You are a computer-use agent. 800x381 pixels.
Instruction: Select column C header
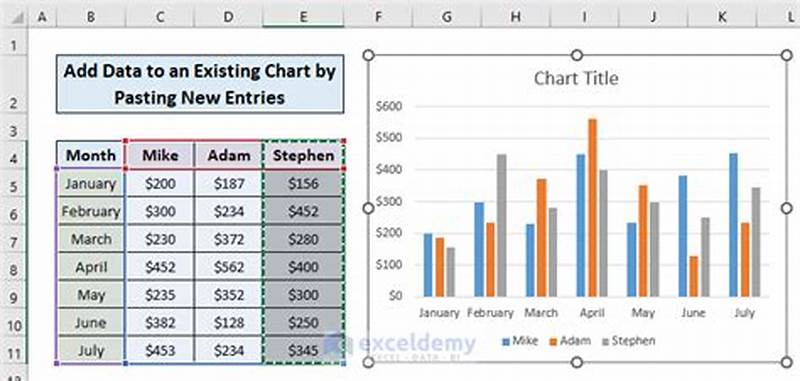tap(160, 17)
